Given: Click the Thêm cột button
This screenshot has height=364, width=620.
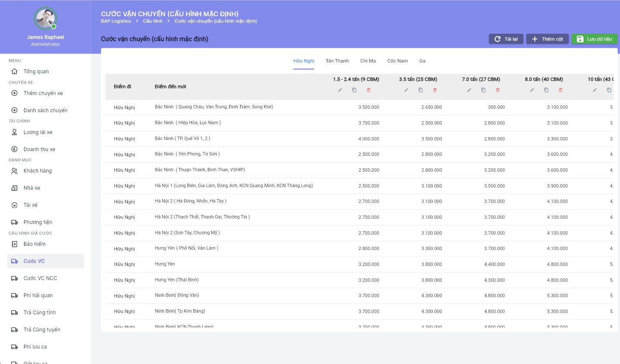Looking at the screenshot, I should click(547, 39).
